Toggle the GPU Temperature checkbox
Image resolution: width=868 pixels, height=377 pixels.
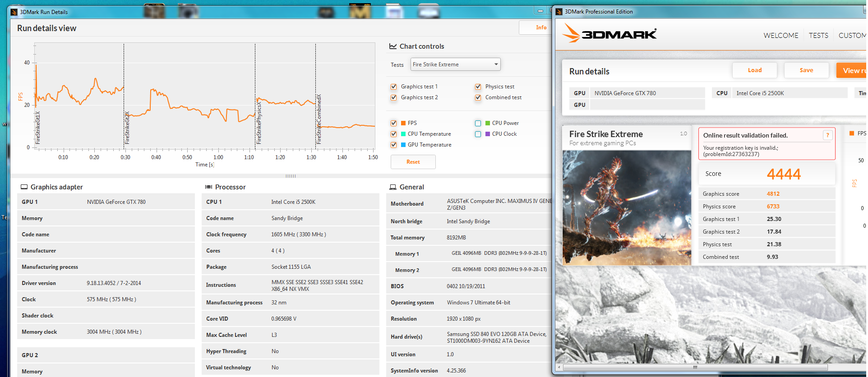coord(394,145)
